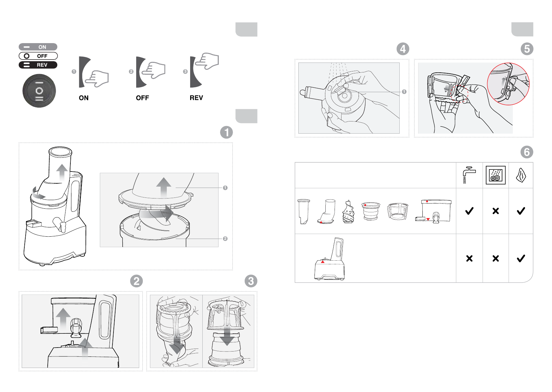Select the step 4 number badge
The height and width of the screenshot is (392, 552).
[403, 49]
